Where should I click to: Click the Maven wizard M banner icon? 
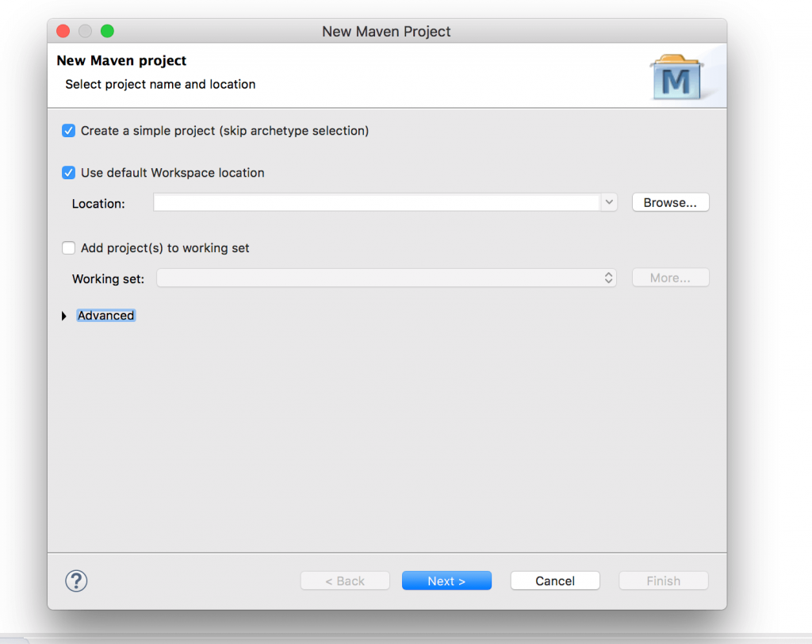coord(676,77)
